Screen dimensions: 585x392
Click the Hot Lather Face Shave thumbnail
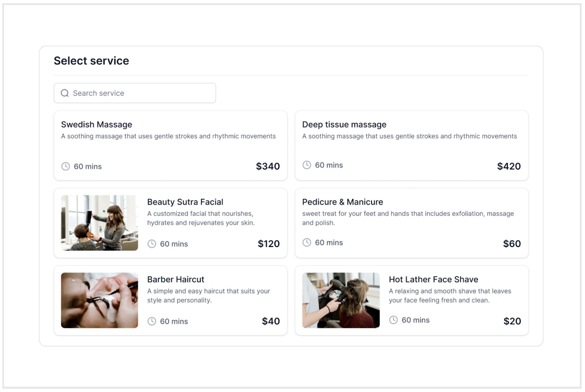[341, 300]
